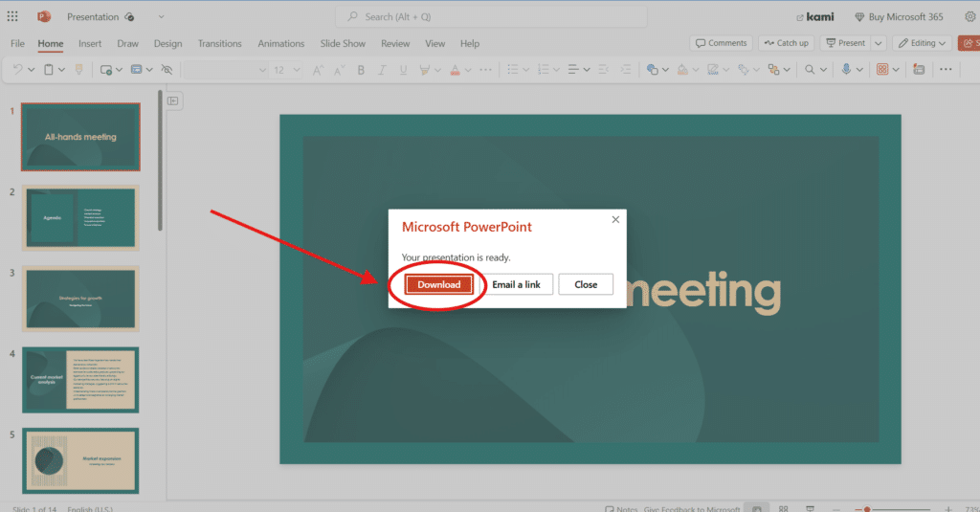Switch to the Draw tab
This screenshot has width=980, height=512.
(x=127, y=43)
